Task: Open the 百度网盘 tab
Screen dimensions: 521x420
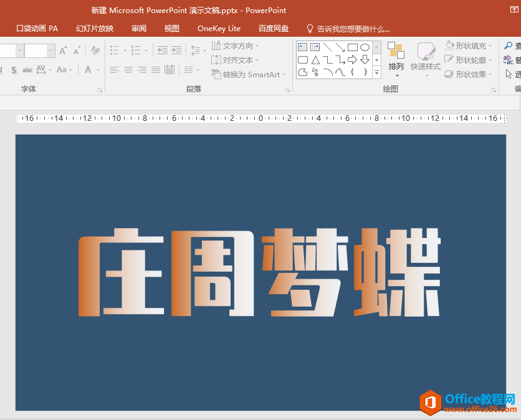Action: [x=274, y=29]
